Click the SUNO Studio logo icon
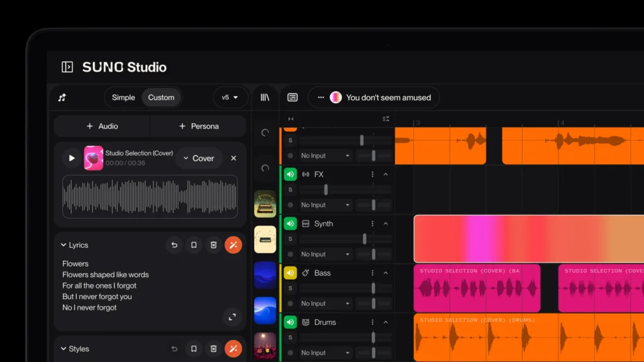The height and width of the screenshot is (362, 644). [66, 67]
